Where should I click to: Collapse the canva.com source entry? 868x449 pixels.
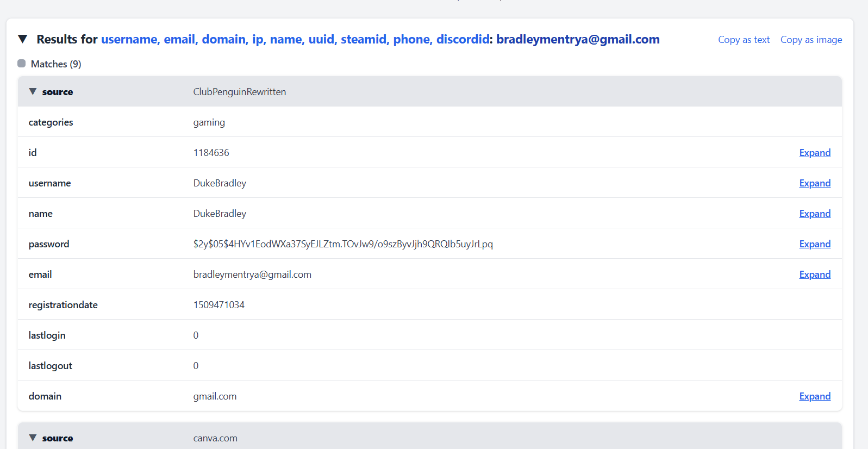(x=33, y=438)
